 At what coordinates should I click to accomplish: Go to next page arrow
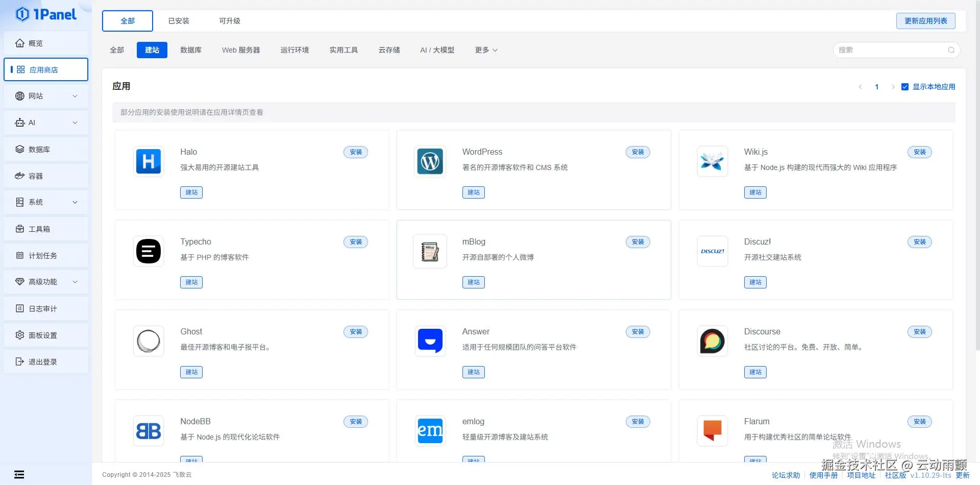893,87
